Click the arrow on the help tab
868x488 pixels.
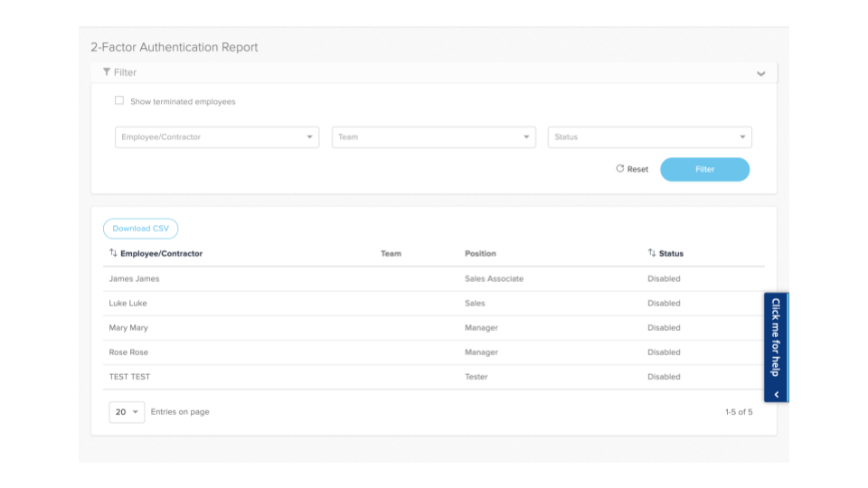(777, 395)
